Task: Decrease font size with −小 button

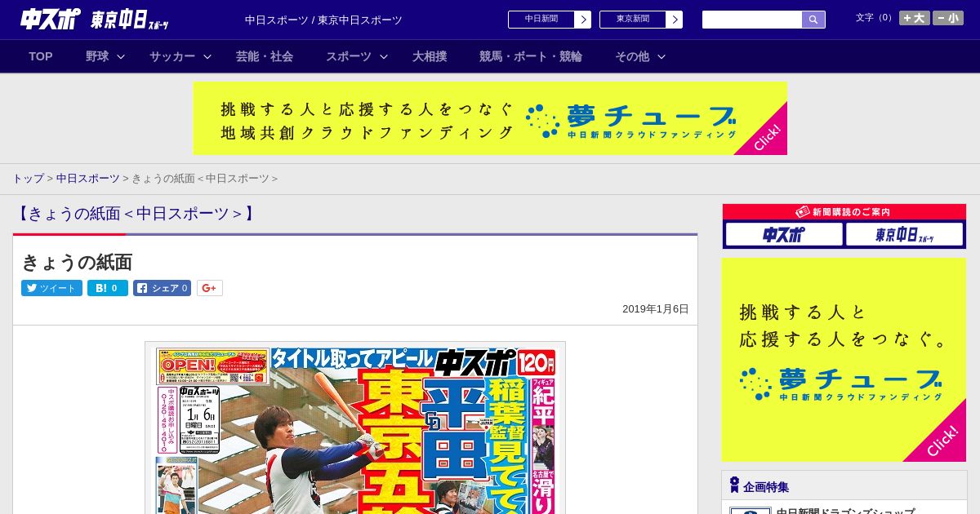Action: [x=948, y=18]
